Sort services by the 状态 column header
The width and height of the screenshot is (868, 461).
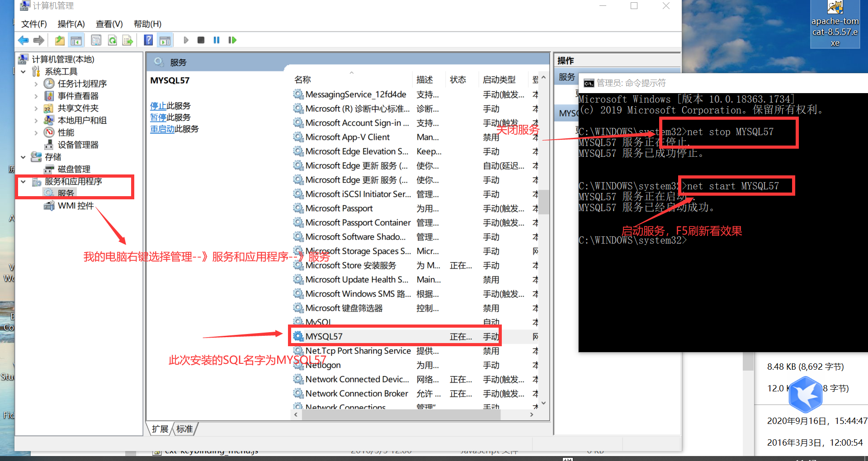click(462, 80)
